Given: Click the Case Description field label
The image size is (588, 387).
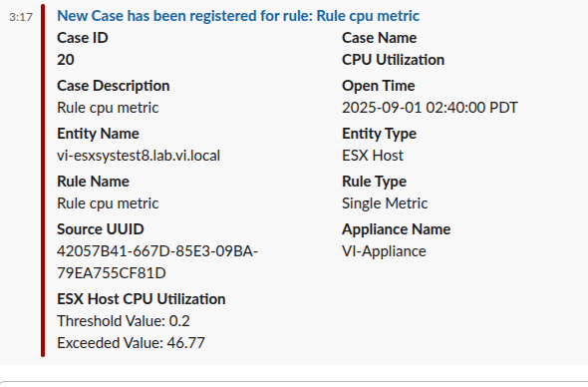Looking at the screenshot, I should click(x=114, y=86).
